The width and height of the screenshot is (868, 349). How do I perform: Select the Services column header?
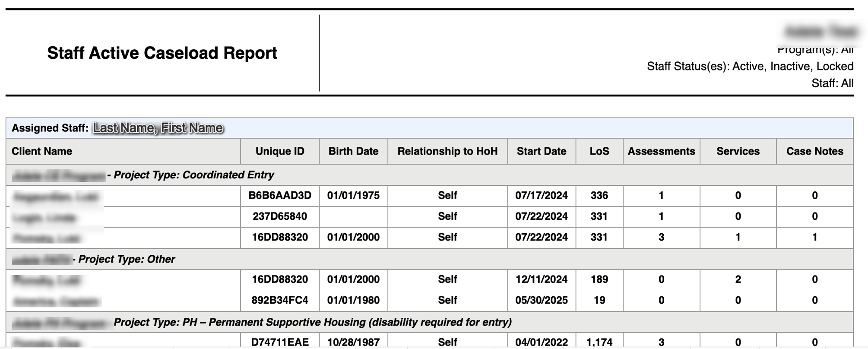(738, 151)
